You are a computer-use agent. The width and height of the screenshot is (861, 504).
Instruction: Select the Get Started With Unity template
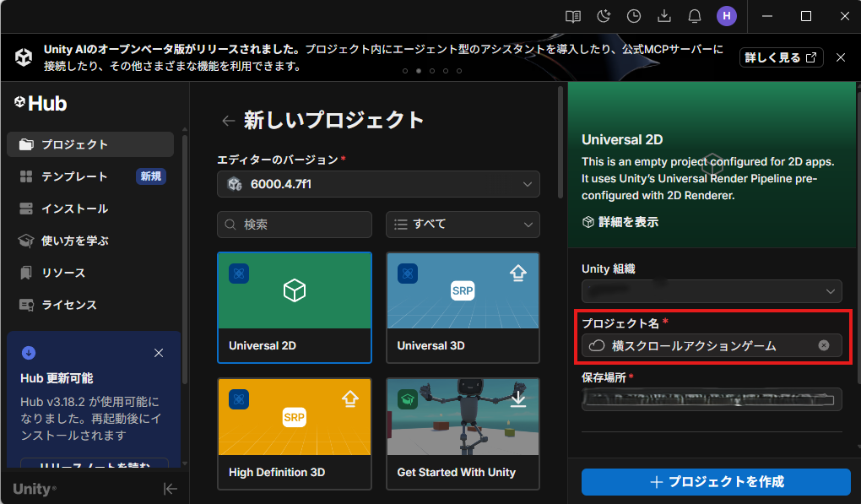point(463,434)
